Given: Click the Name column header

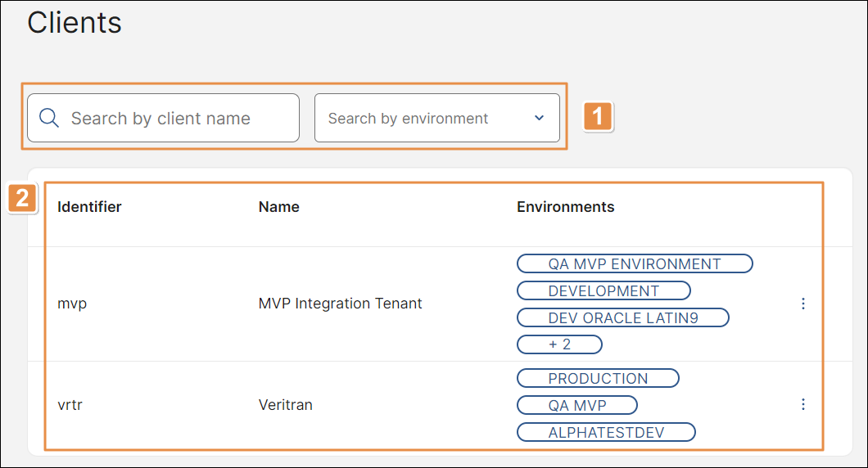Looking at the screenshot, I should (278, 207).
